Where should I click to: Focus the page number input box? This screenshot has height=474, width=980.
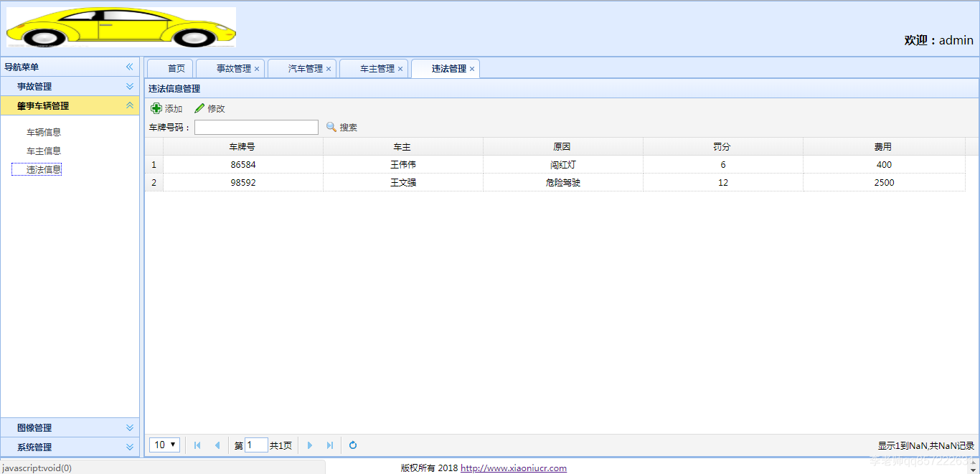click(256, 445)
